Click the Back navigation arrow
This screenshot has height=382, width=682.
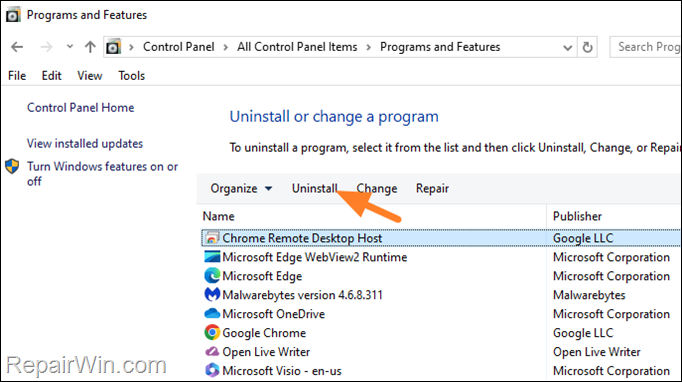17,47
